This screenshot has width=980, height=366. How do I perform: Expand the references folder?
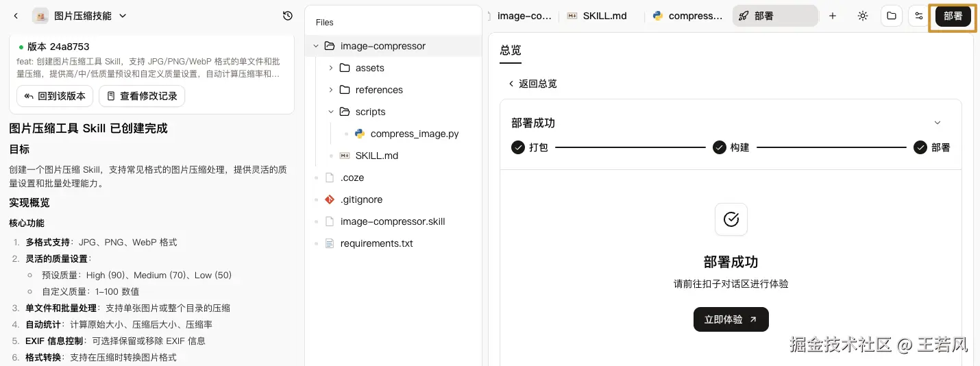[x=331, y=90]
